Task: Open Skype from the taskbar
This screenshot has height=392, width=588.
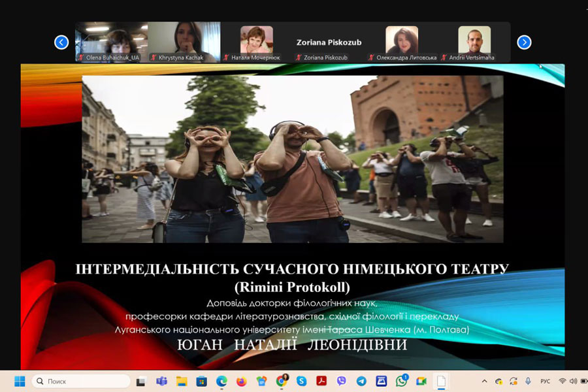Action: tap(301, 382)
